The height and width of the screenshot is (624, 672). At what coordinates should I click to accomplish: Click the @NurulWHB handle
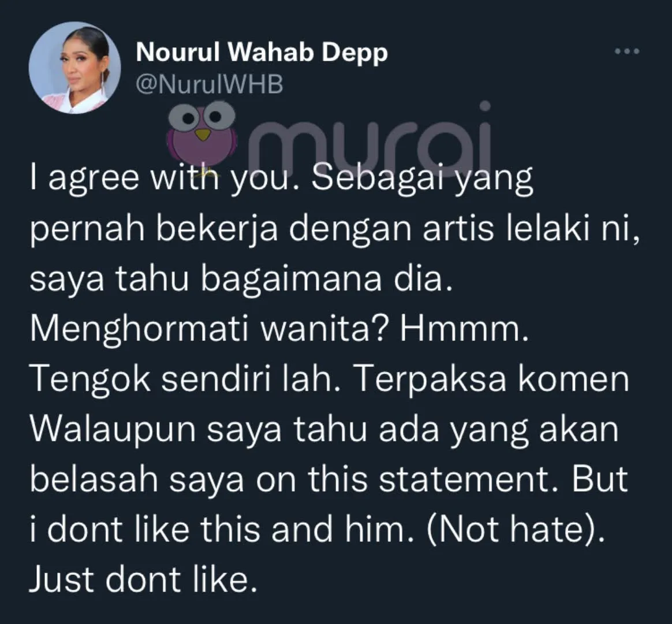209,84
